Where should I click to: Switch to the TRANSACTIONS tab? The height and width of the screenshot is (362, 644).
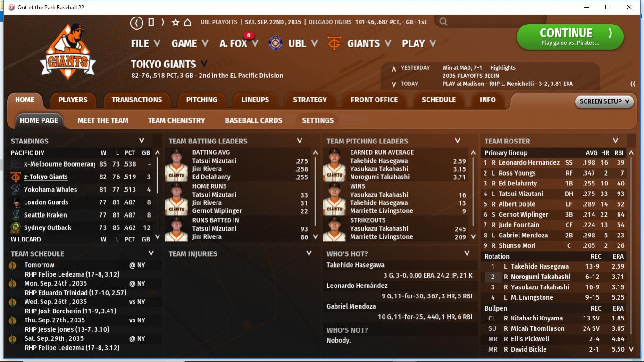(137, 100)
